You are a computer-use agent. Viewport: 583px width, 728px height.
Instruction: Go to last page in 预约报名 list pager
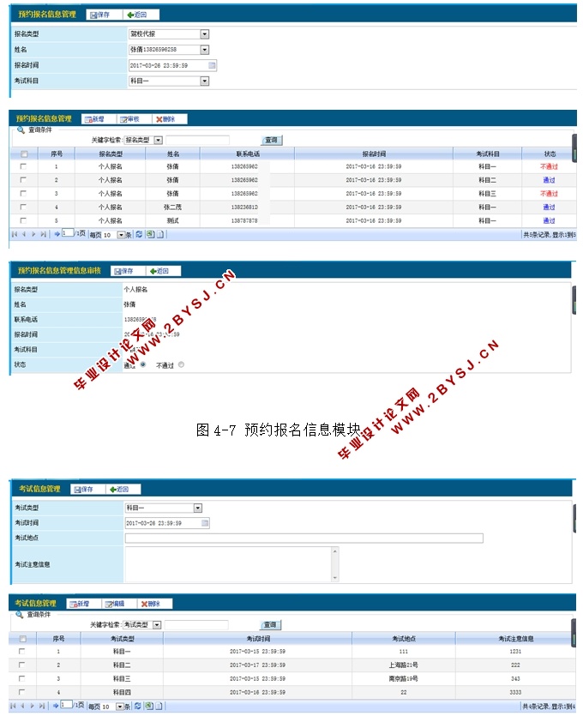pyautogui.click(x=43, y=234)
